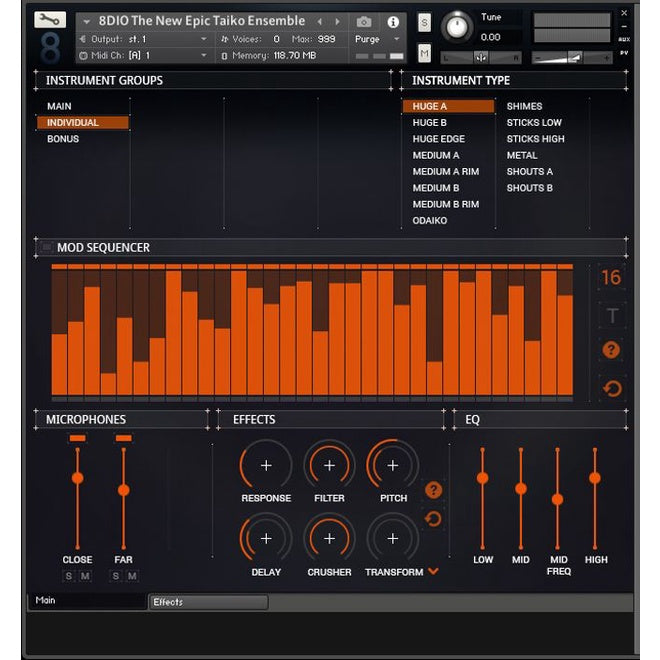
Task: Click the header volume slider
Action: point(572,58)
